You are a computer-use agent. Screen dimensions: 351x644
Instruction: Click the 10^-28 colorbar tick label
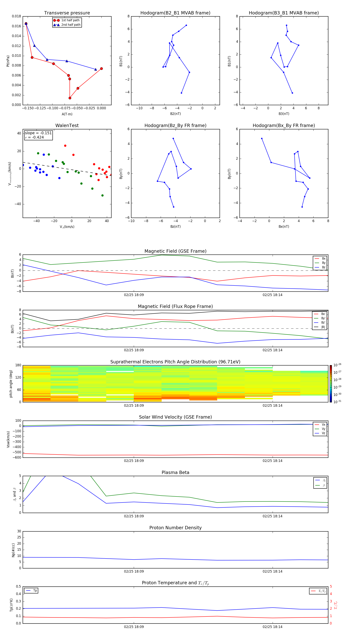(337, 380)
